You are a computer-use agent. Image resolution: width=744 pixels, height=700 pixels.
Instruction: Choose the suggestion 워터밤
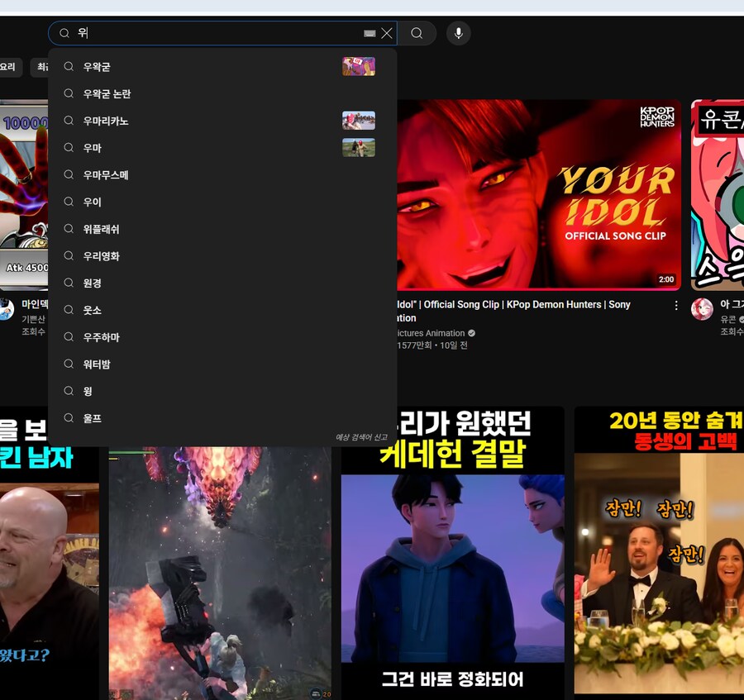tap(222, 364)
